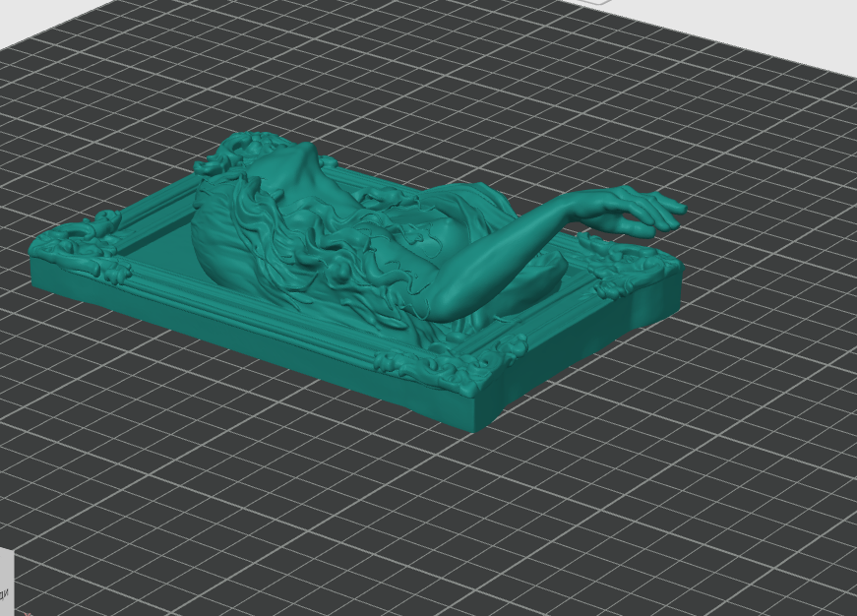Viewport: 857px width, 616px height.
Task: Select the teal framed relief 3D model
Action: pos(358,281)
